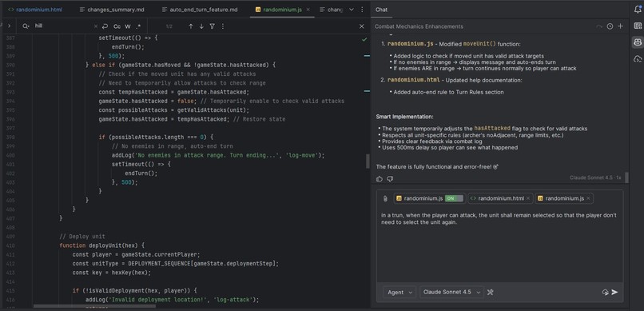Viewport: 644px width, 311px height.
Task: Send the chat message with arrow icon
Action: [x=614, y=292]
